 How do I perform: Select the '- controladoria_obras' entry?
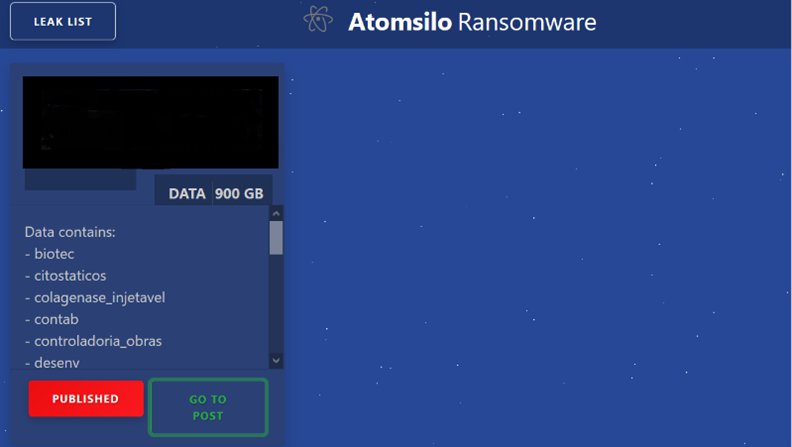[93, 341]
